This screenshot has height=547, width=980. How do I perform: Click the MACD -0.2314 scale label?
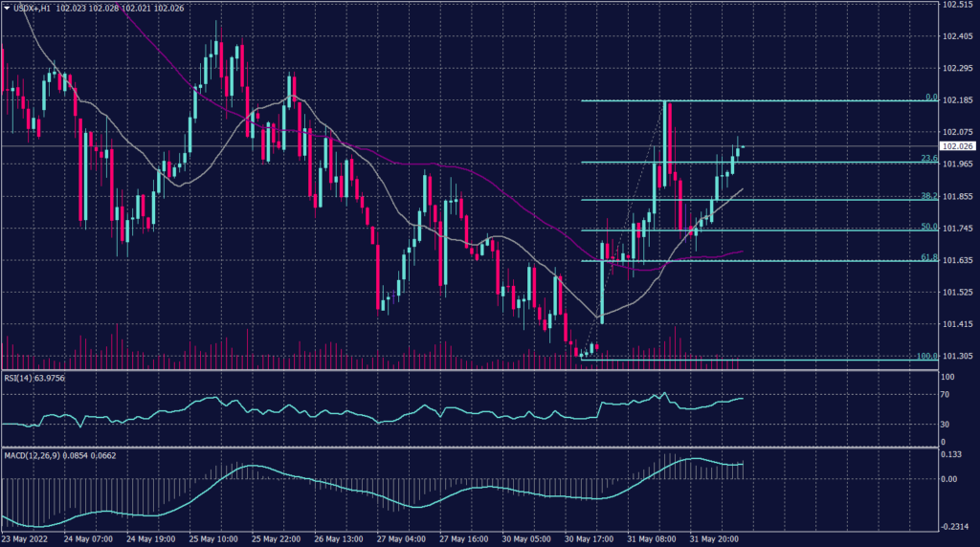(954, 527)
